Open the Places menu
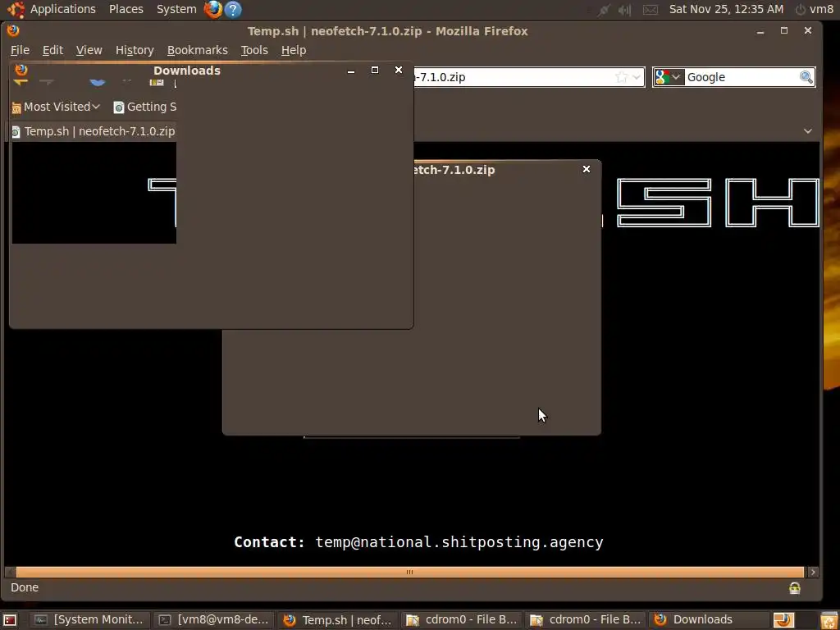Image resolution: width=840 pixels, height=630 pixels. point(126,9)
